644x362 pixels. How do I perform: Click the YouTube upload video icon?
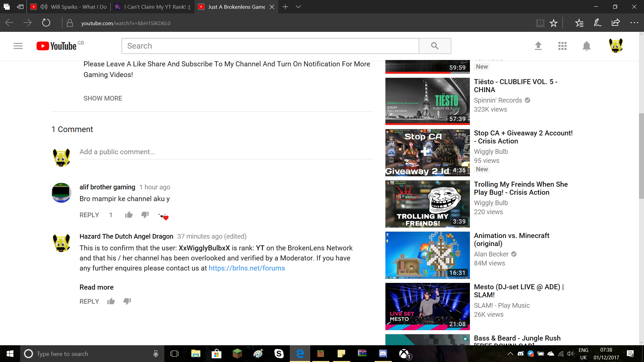[x=538, y=46]
